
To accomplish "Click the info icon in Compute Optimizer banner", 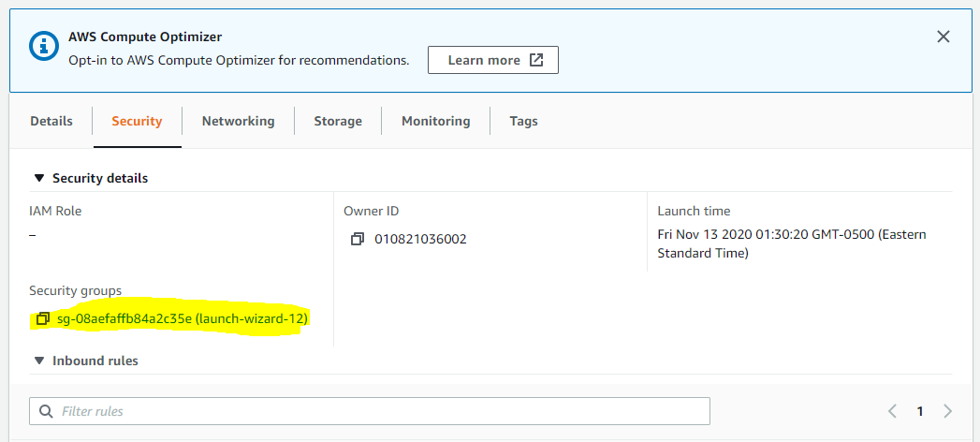I will coord(43,46).
